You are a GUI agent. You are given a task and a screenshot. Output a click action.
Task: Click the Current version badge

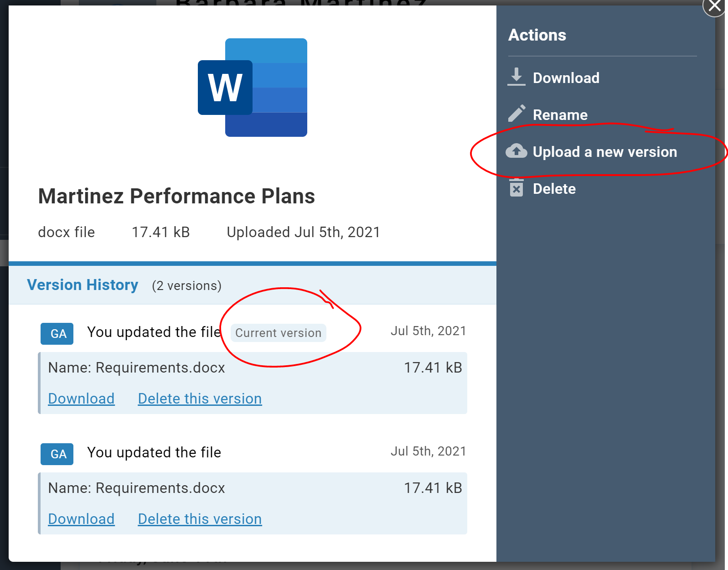(278, 333)
